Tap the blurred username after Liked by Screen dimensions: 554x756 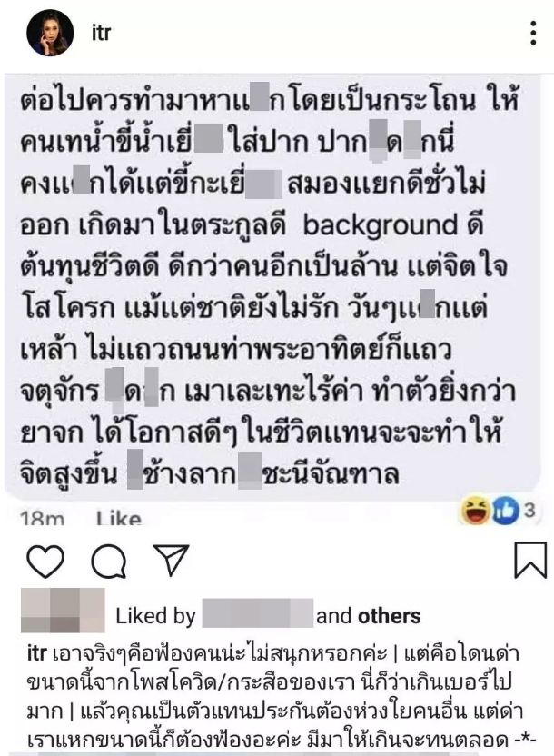(258, 613)
